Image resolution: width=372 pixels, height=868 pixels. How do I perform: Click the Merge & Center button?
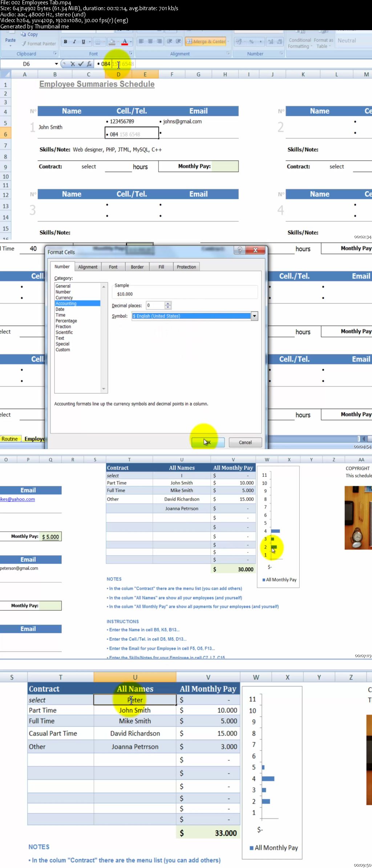point(206,41)
